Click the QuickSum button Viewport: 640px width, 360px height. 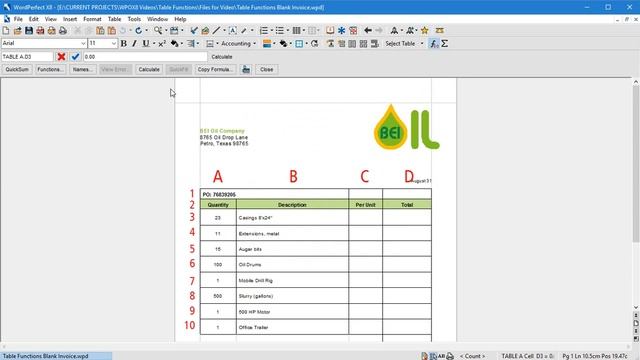pos(17,69)
